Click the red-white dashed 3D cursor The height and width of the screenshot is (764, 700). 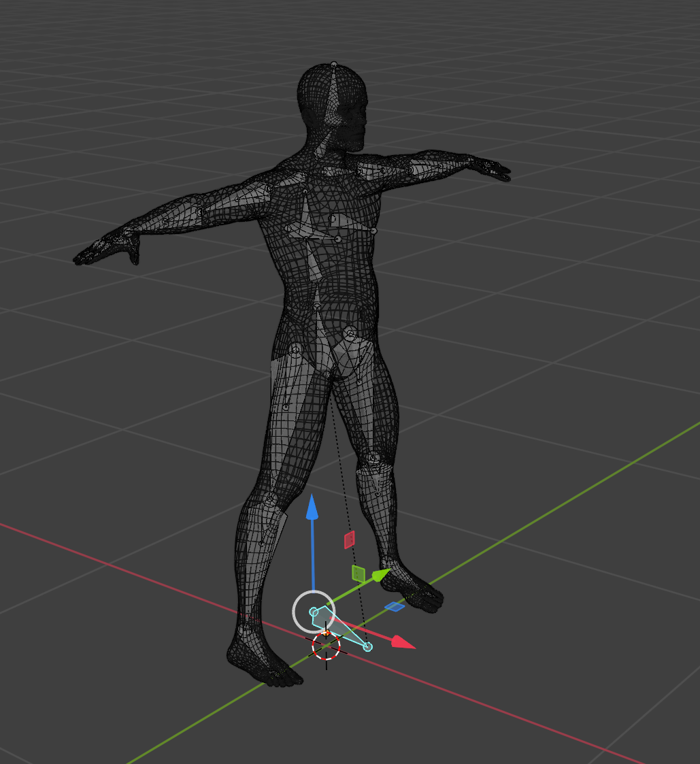pyautogui.click(x=326, y=646)
